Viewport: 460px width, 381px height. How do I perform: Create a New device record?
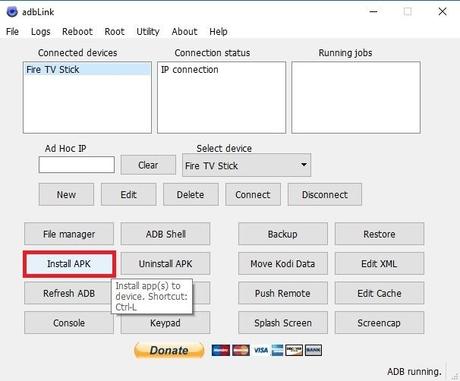(66, 194)
